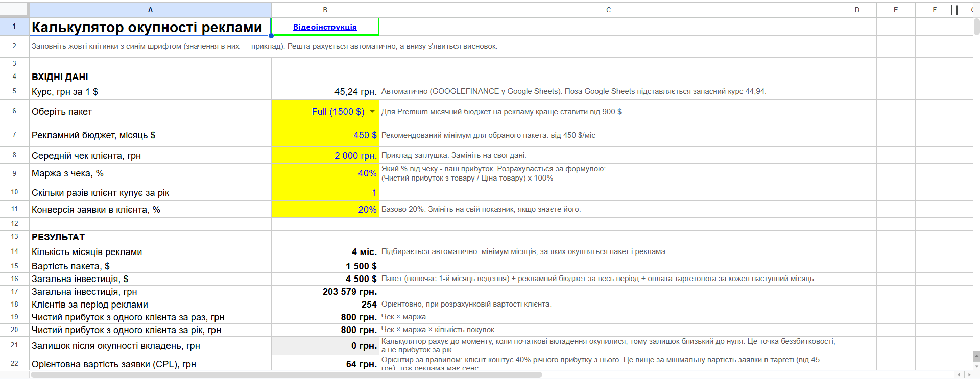
Task: Click the ВХІДНІ ДАНІ heading cell
Action: (x=150, y=77)
